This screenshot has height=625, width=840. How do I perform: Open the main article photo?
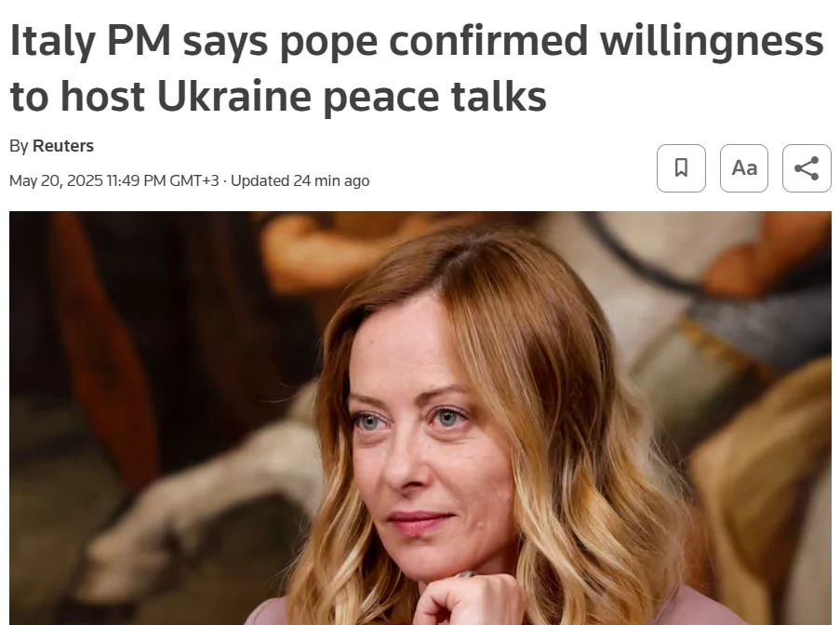tap(420, 418)
